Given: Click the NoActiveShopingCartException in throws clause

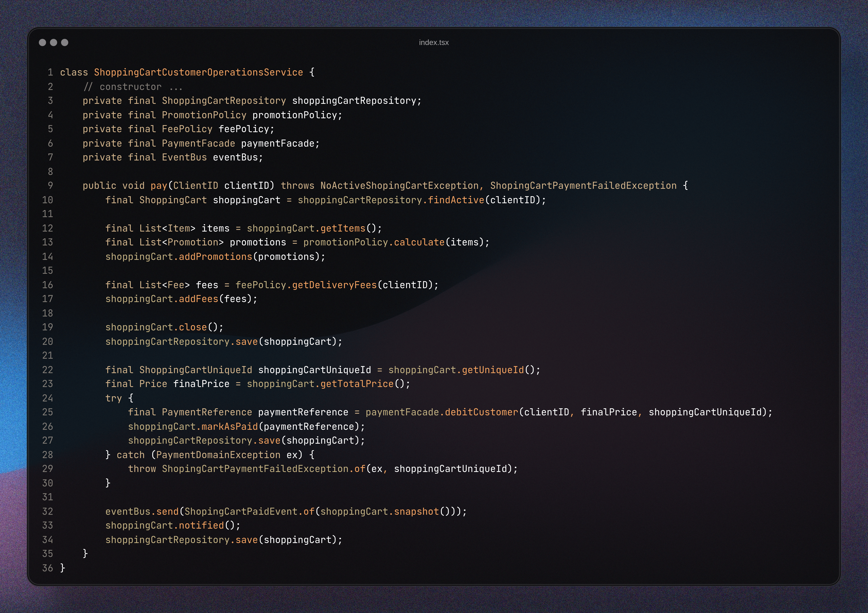Looking at the screenshot, I should pos(400,186).
